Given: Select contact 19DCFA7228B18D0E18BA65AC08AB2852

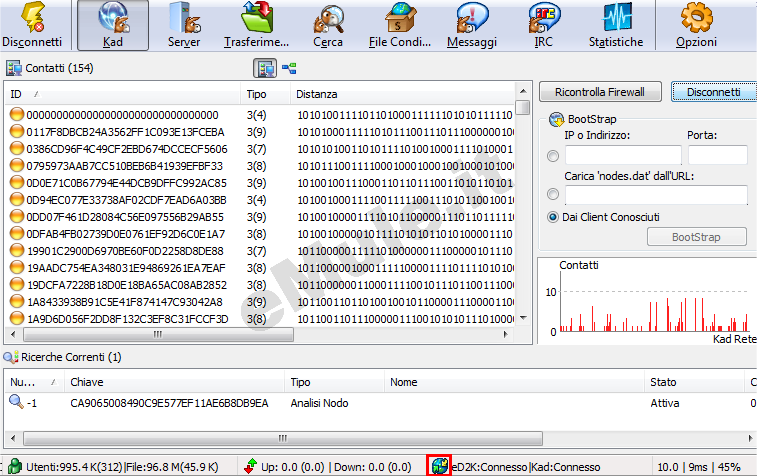Looking at the screenshot, I should pos(127,285).
